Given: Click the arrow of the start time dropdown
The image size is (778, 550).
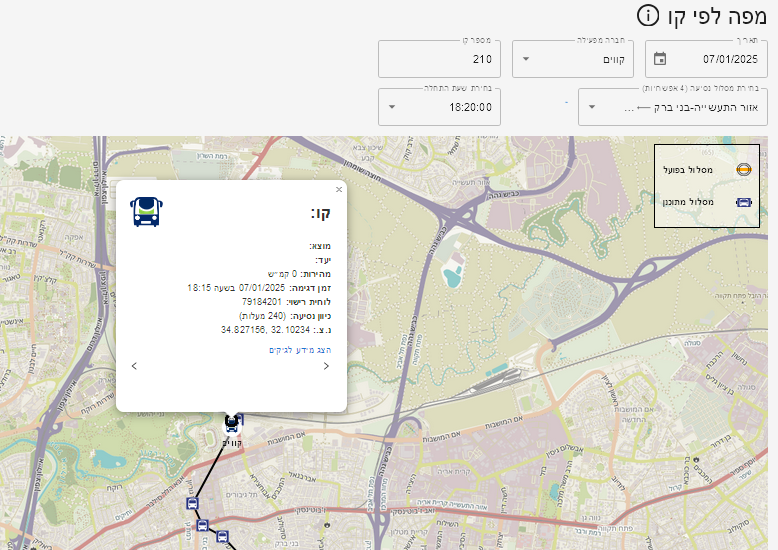Looking at the screenshot, I should (392, 107).
